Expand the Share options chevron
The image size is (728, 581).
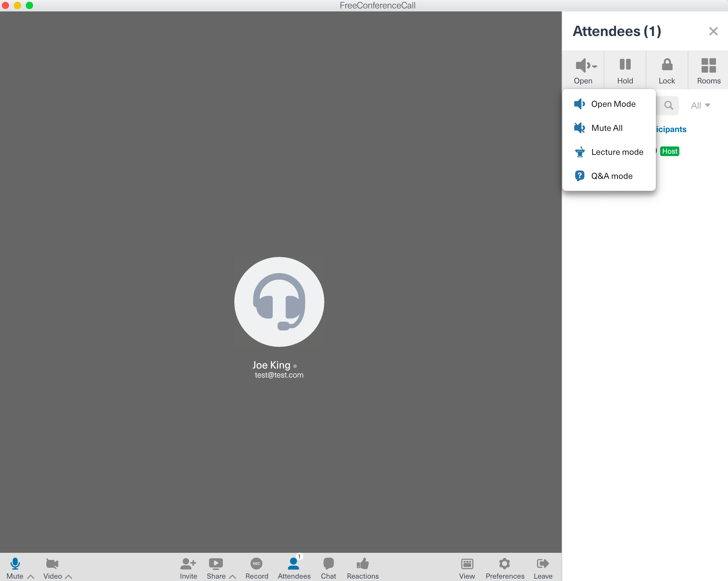point(232,576)
